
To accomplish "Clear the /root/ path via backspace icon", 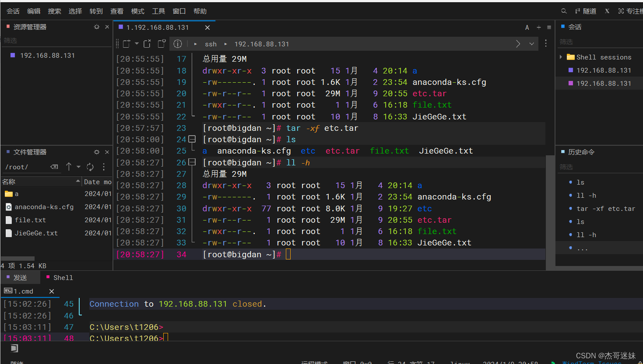I will coord(54,167).
